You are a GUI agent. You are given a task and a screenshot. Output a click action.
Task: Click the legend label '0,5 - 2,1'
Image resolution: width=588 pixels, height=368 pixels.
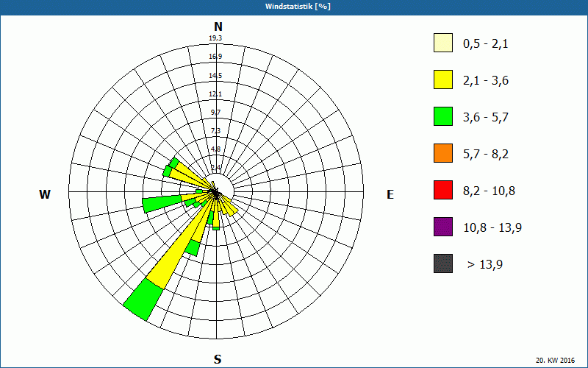pos(486,44)
